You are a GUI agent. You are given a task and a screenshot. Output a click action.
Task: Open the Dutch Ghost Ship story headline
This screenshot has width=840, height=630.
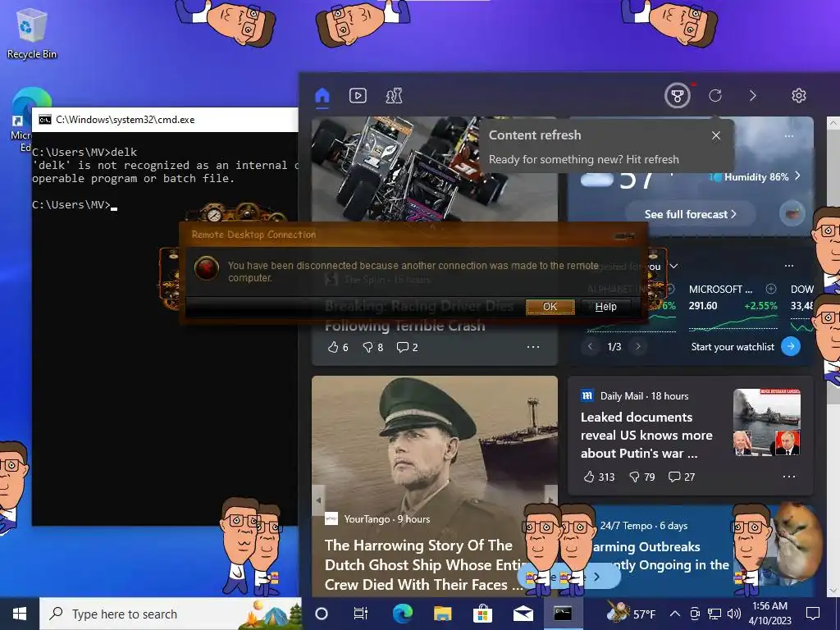pos(423,564)
